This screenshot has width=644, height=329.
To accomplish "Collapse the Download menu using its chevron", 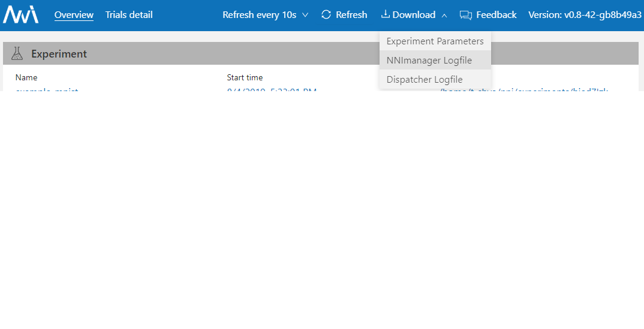I will click(444, 16).
